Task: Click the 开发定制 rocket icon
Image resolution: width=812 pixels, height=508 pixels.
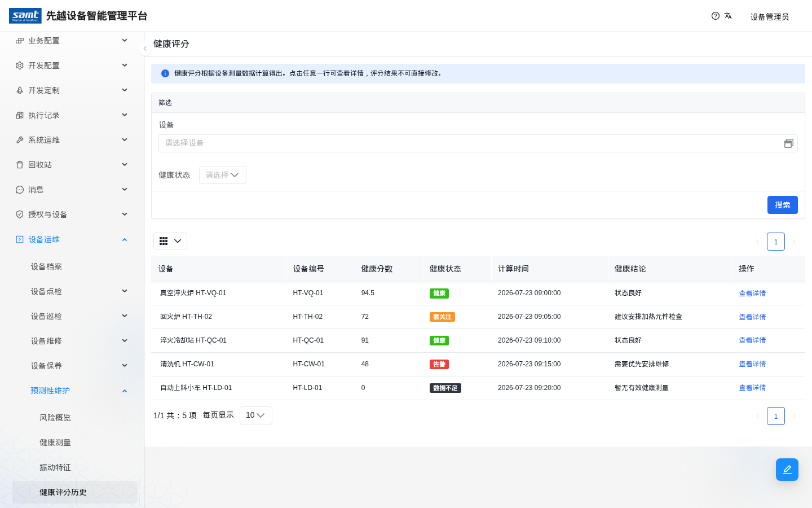Action: (x=20, y=90)
